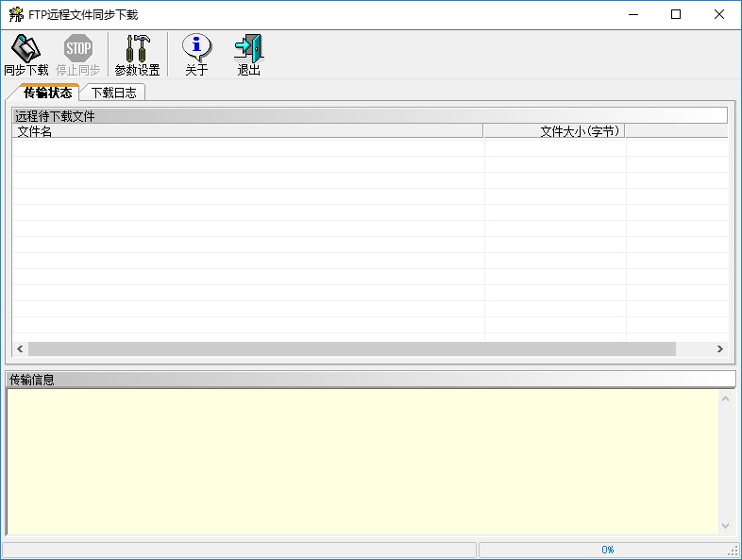The image size is (742, 560).
Task: Click the 远程待下载文件 panel header
Action: (369, 116)
